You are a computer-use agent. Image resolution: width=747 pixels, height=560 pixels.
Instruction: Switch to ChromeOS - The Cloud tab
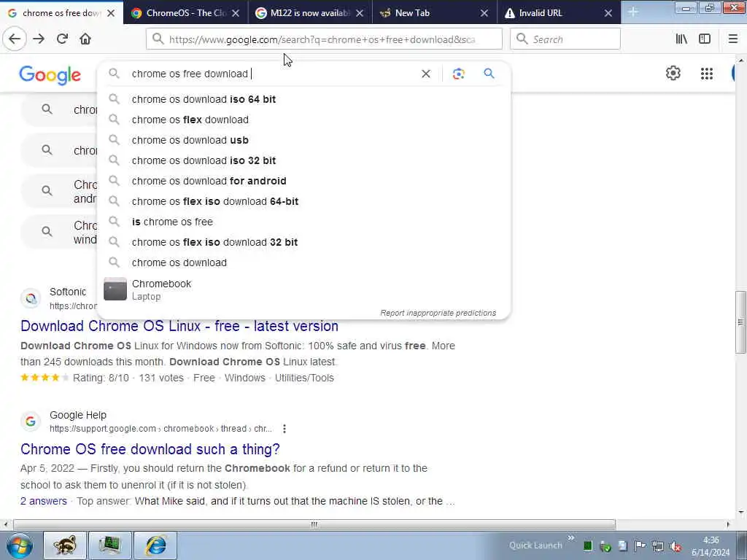click(x=186, y=13)
